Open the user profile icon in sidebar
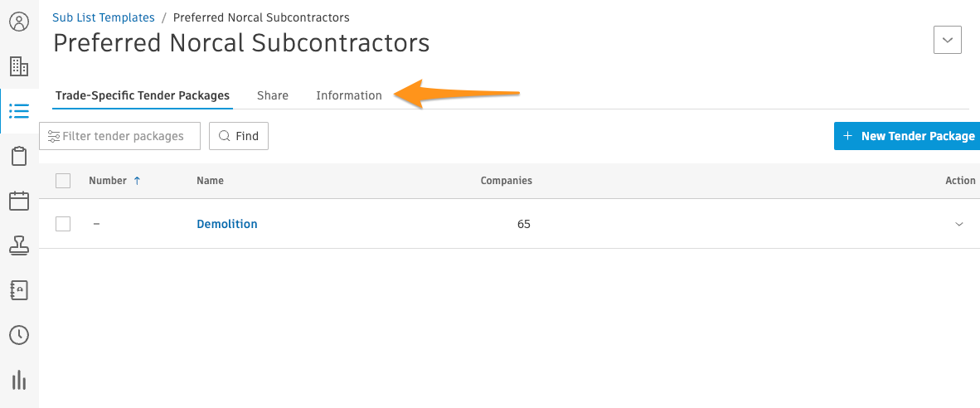Image resolution: width=980 pixels, height=408 pixels. [x=19, y=21]
